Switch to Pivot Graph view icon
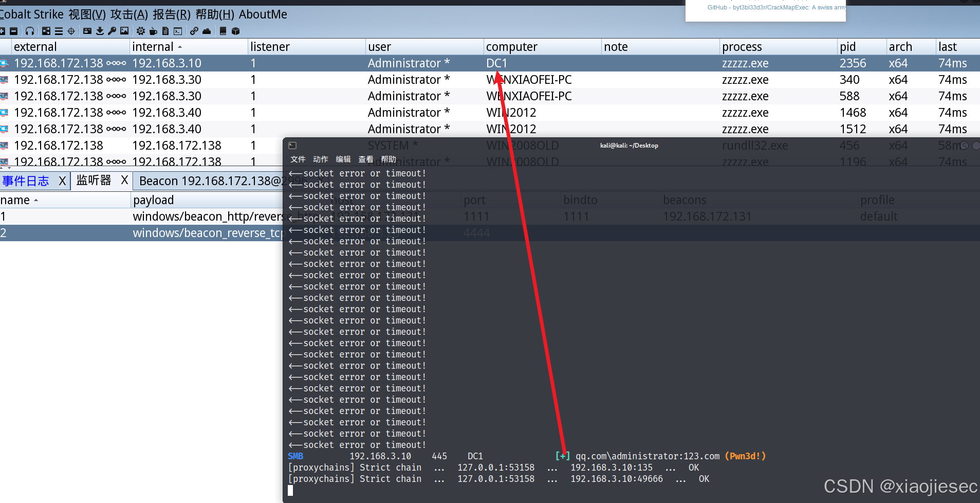Image resolution: width=980 pixels, height=503 pixels. [x=46, y=31]
